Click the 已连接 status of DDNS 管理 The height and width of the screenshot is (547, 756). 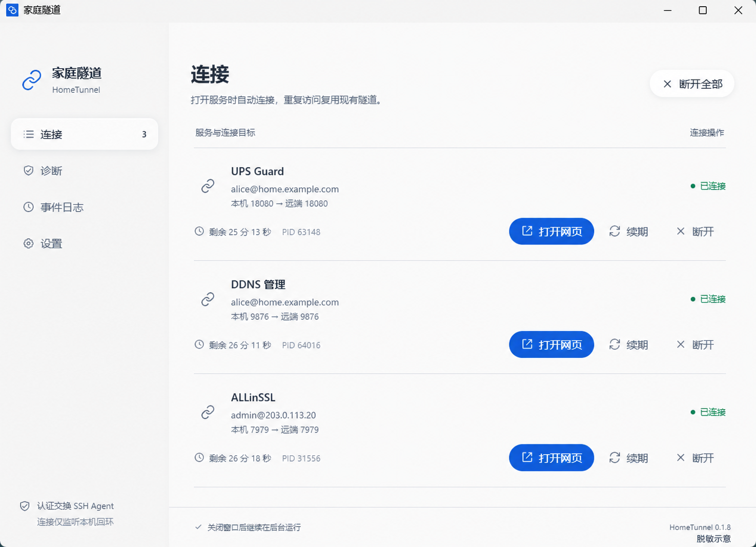(708, 299)
